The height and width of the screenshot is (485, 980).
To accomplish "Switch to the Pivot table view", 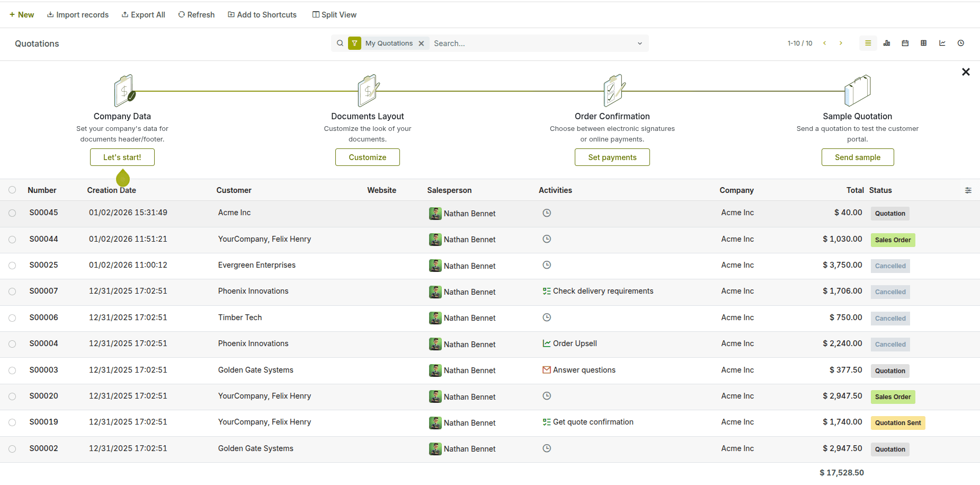I will click(x=923, y=43).
